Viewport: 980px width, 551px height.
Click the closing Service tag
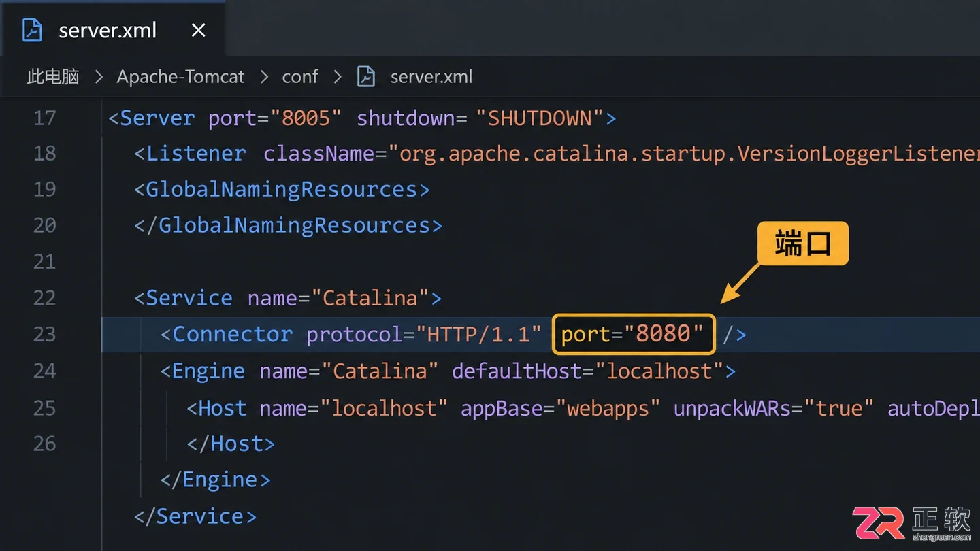195,516
